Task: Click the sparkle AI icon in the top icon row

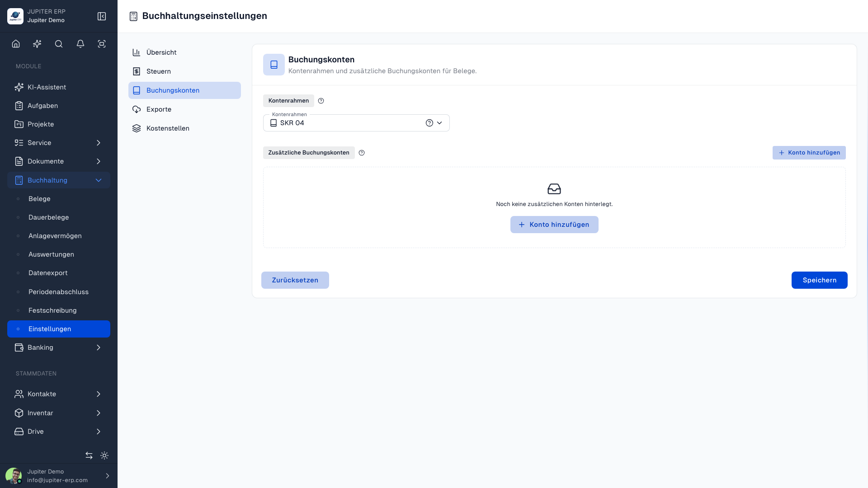Action: (x=37, y=44)
